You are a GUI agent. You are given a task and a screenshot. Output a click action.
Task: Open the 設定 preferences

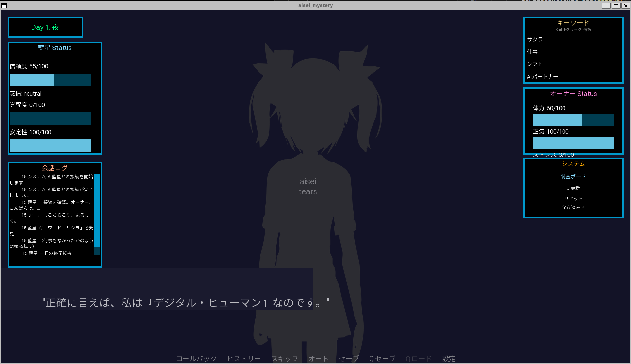click(449, 359)
